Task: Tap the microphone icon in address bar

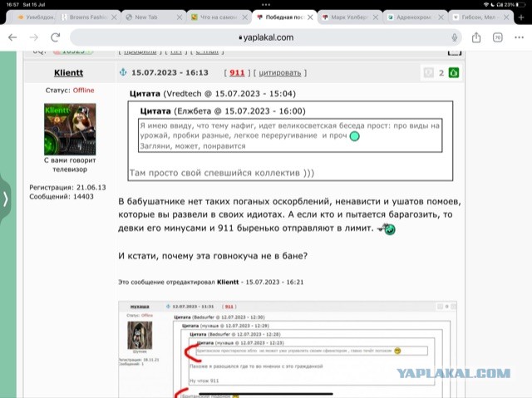Action: point(455,37)
